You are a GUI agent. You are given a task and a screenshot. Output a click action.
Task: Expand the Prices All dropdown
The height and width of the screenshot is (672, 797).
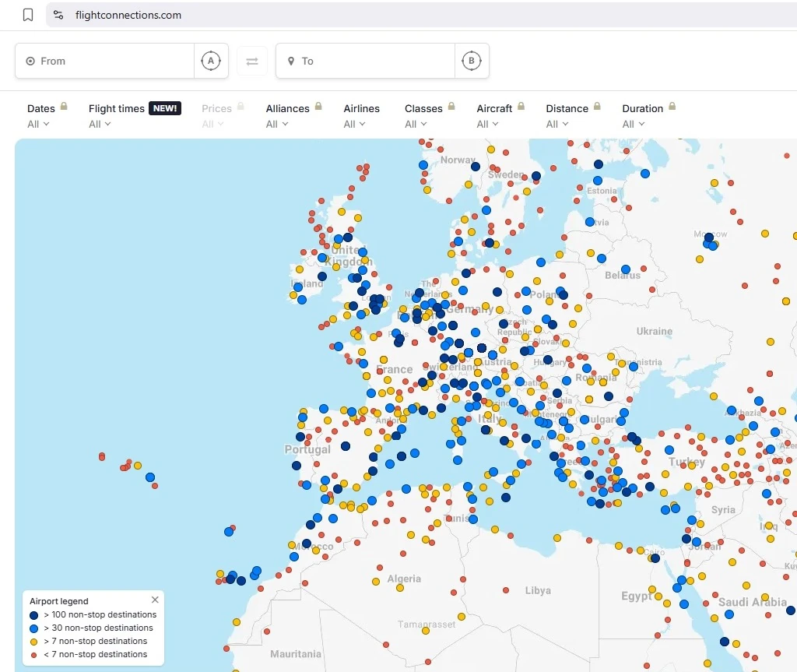point(212,124)
